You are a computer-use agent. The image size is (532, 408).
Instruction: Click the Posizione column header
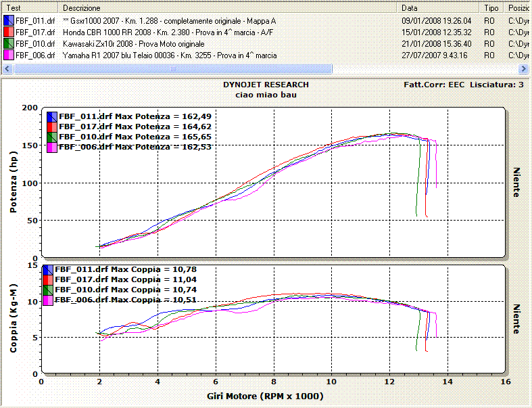518,8
